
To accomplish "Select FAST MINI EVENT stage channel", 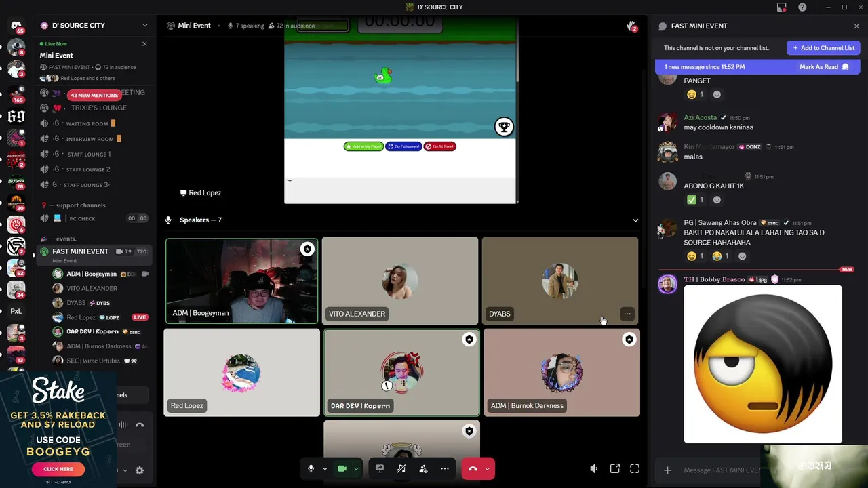I will 93,254.
